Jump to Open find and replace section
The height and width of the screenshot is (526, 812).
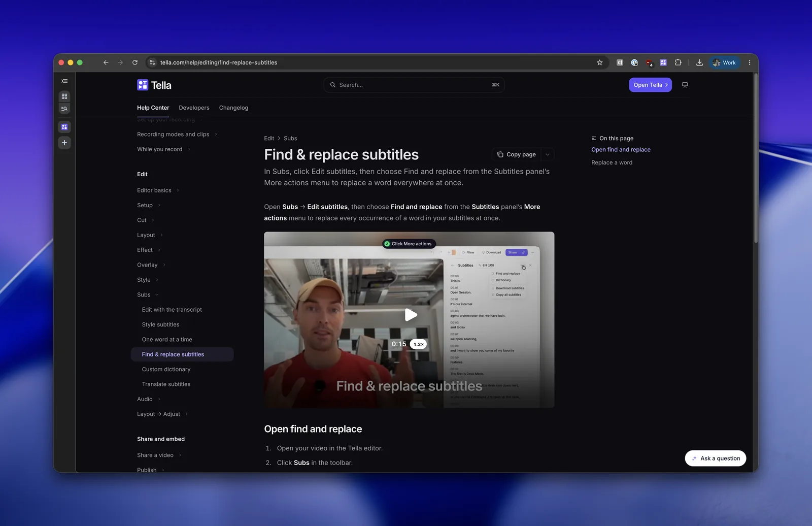[621, 149]
